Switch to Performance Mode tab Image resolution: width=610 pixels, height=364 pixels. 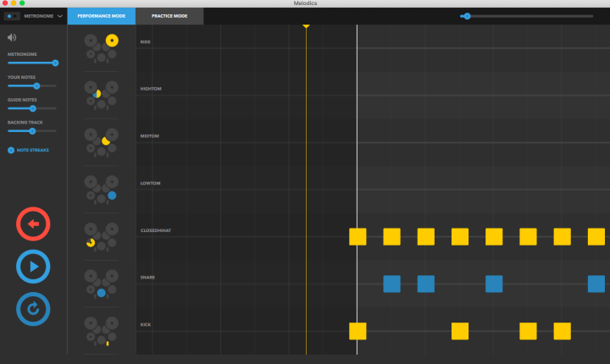pyautogui.click(x=101, y=16)
